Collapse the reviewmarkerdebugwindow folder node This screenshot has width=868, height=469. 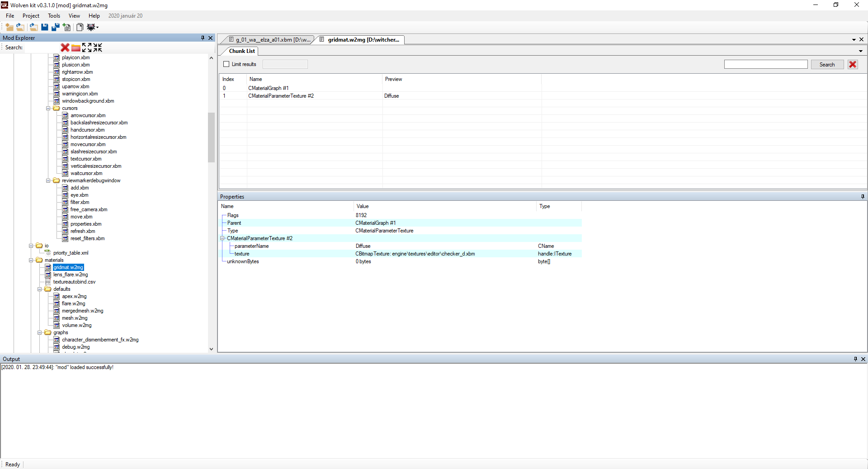pyautogui.click(x=48, y=181)
